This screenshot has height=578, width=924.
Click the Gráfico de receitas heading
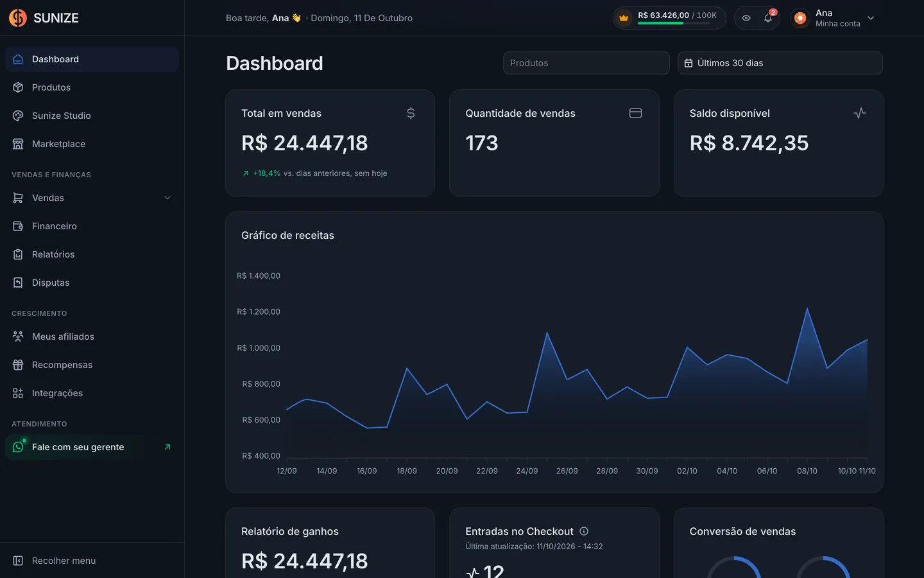pos(287,235)
